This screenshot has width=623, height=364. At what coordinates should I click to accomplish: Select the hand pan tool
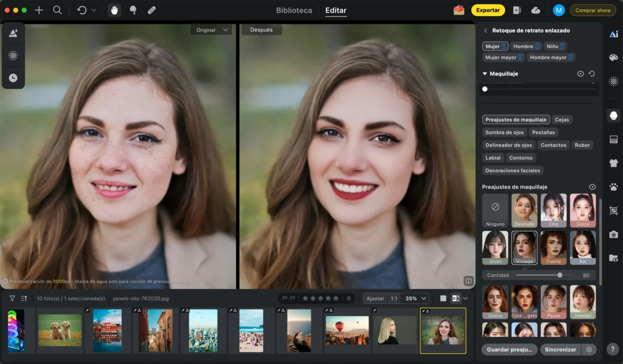pyautogui.click(x=114, y=10)
